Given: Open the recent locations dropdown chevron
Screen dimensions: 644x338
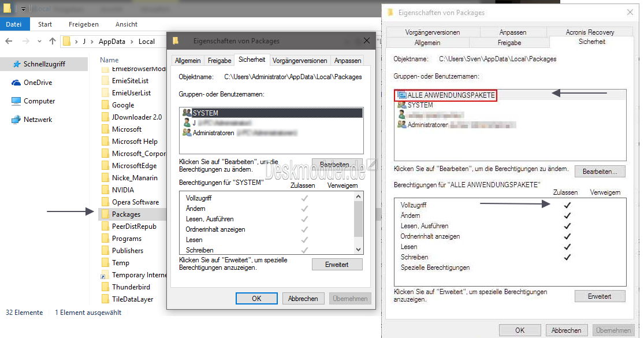Looking at the screenshot, I should [40, 41].
